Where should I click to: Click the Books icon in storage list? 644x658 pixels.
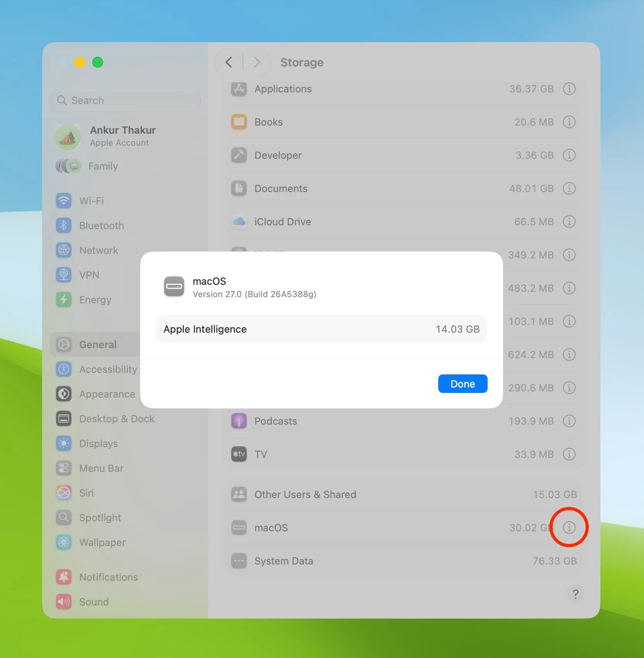(239, 122)
